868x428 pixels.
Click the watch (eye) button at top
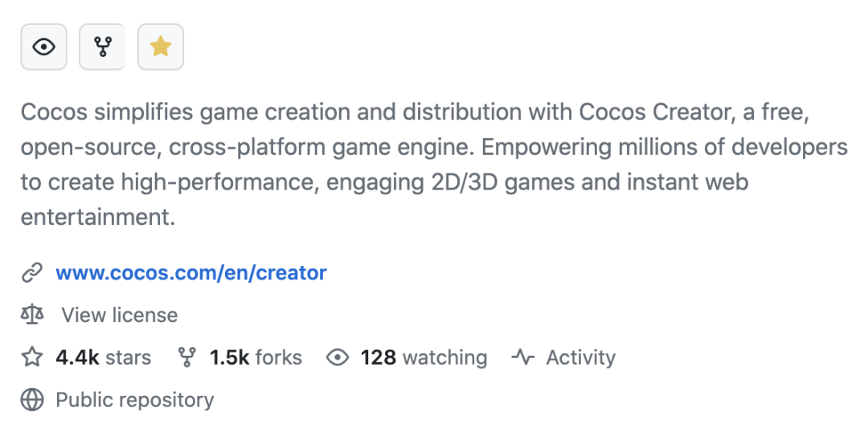tap(43, 47)
